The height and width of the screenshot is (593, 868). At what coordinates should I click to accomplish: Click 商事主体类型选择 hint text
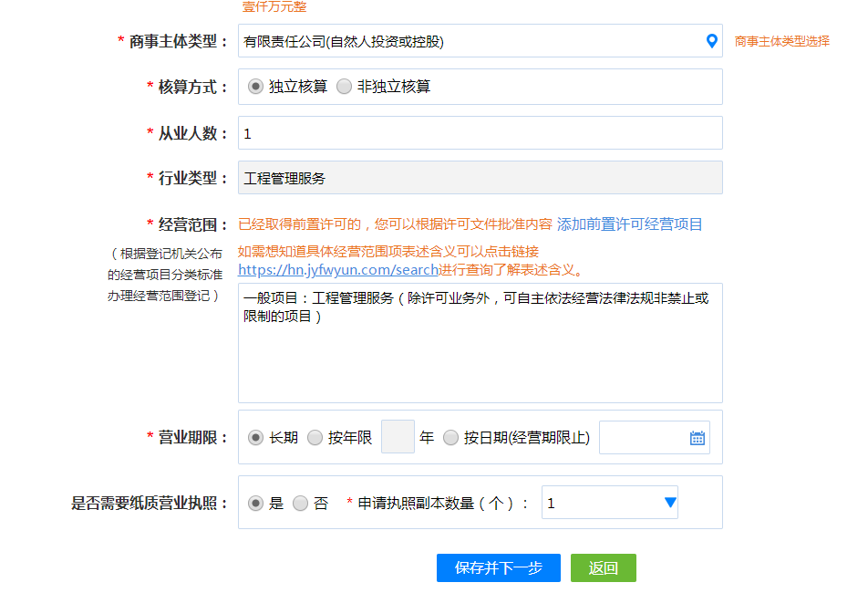pyautogui.click(x=781, y=42)
